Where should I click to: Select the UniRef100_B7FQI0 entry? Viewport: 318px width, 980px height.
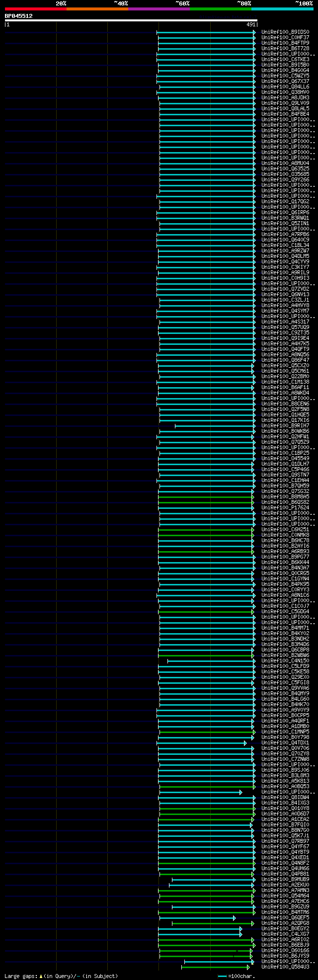tap(285, 825)
